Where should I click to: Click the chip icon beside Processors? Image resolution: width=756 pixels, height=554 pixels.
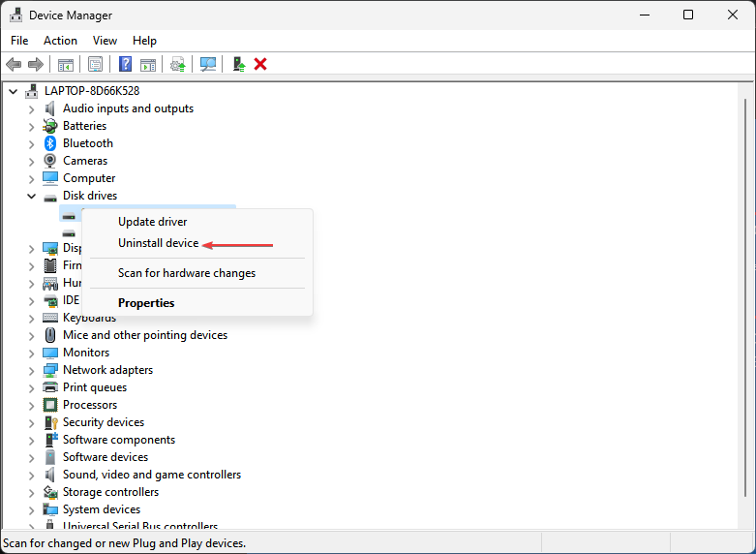tap(50, 405)
